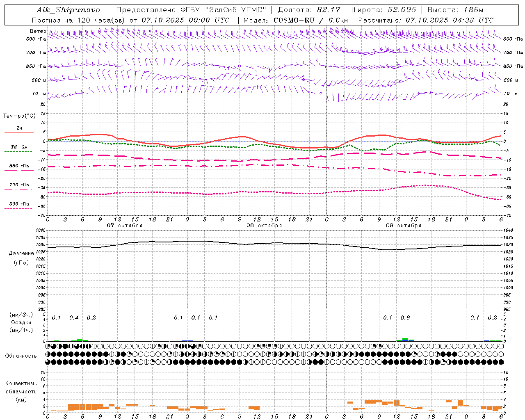Click the station name Alk_Shipunovo
The height and width of the screenshot is (420, 525).
[x=68, y=10]
